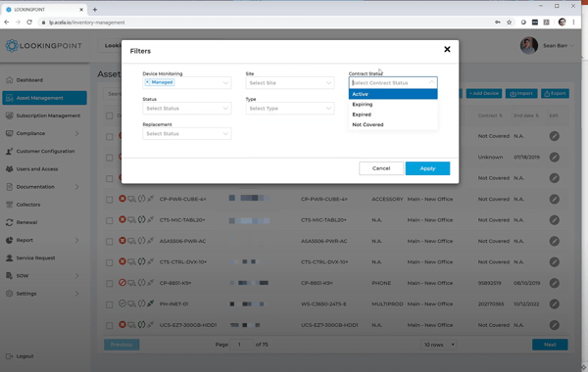Open Service Request page
The image size is (588, 372).
35,258
